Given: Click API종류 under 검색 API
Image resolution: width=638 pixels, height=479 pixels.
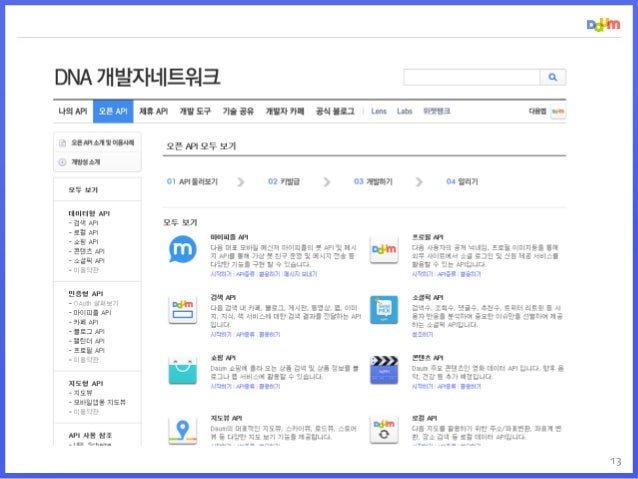Looking at the screenshot, I should point(245,335).
